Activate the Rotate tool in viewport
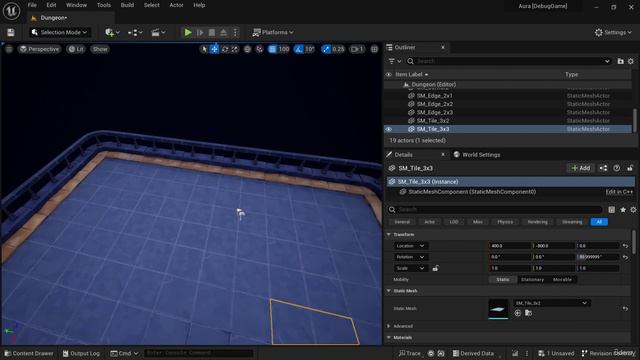 tap(224, 49)
